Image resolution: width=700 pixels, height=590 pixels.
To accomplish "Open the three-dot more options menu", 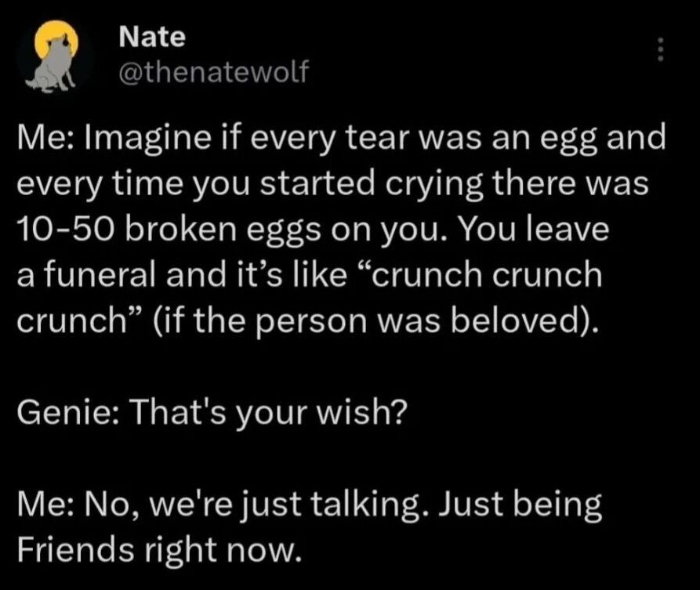I will (660, 52).
